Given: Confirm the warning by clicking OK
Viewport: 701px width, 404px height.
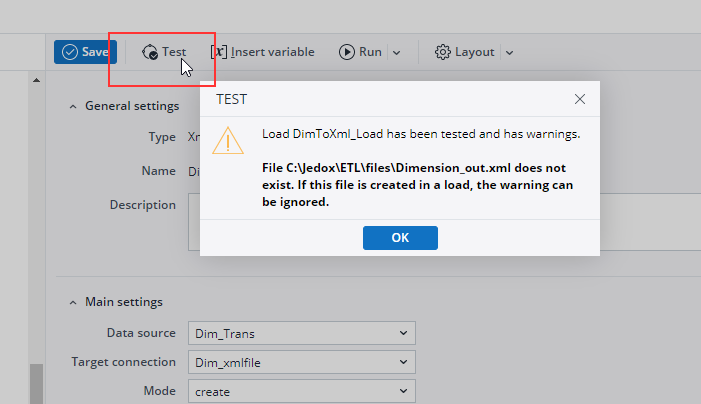Looking at the screenshot, I should pyautogui.click(x=400, y=238).
